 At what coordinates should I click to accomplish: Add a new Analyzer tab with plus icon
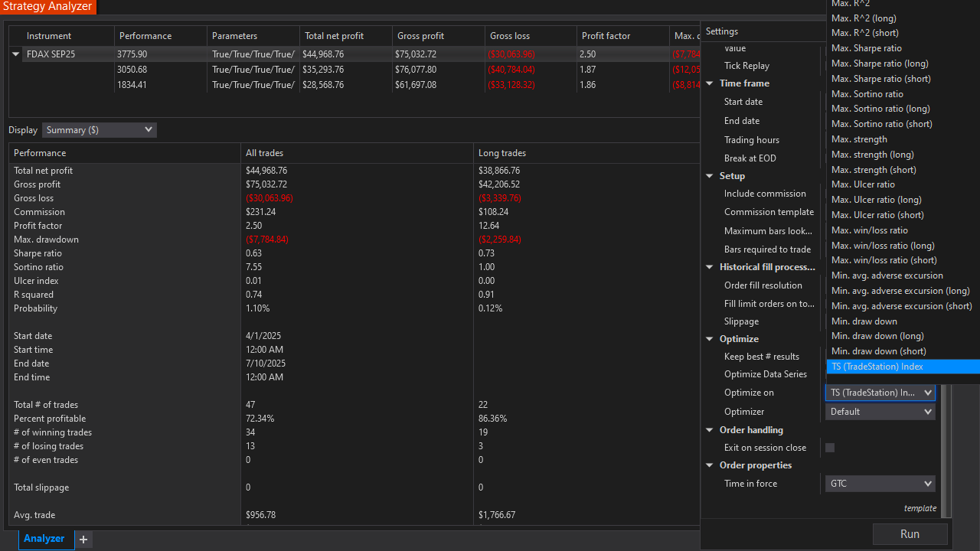tap(83, 540)
